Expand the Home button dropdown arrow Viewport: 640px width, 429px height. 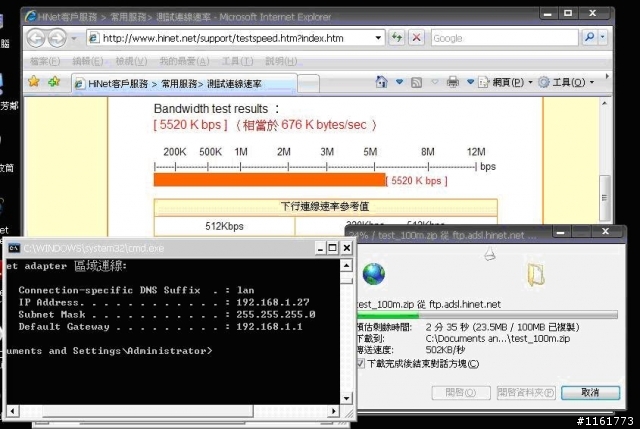tap(400, 82)
